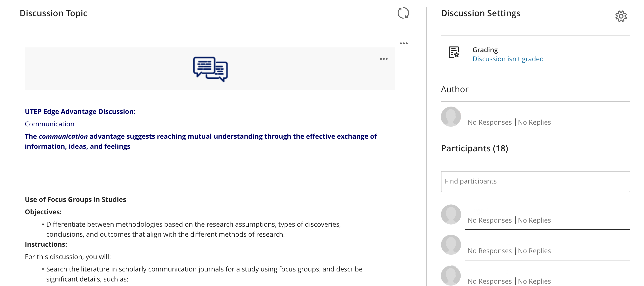Click the Author's avatar picture

(451, 117)
